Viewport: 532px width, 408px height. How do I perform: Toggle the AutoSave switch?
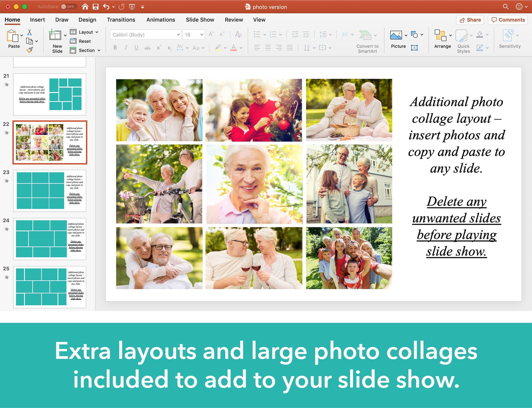click(x=68, y=6)
